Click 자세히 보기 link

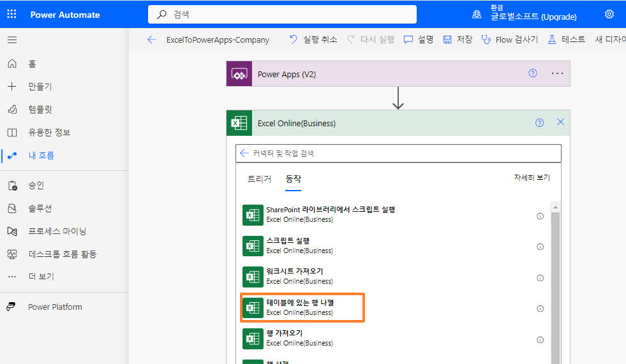point(532,177)
